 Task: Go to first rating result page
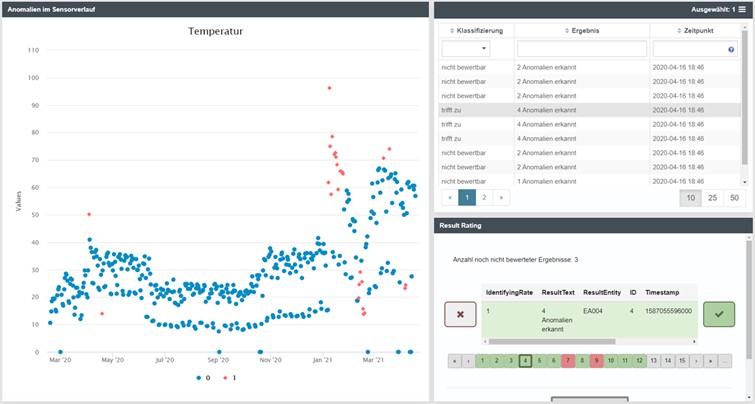(x=454, y=361)
